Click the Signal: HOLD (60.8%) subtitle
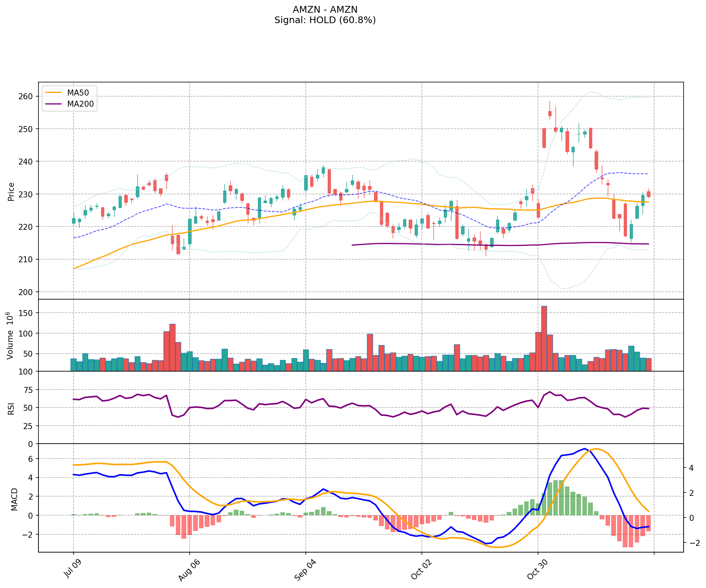Image resolution: width=706 pixels, height=588 pixels. point(325,20)
